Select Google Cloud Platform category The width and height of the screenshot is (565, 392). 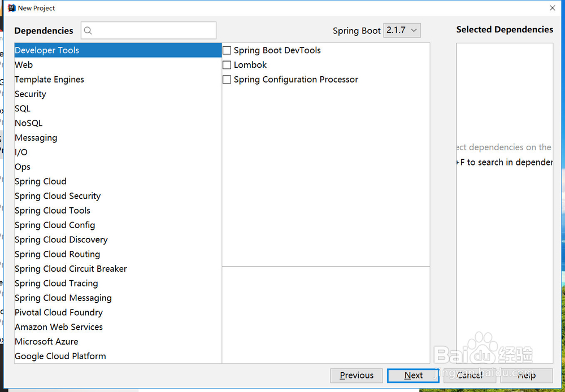[x=118, y=356]
